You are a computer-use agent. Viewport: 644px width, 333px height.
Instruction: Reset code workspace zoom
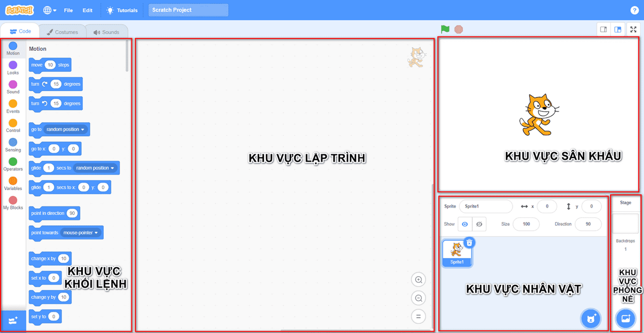point(418,317)
